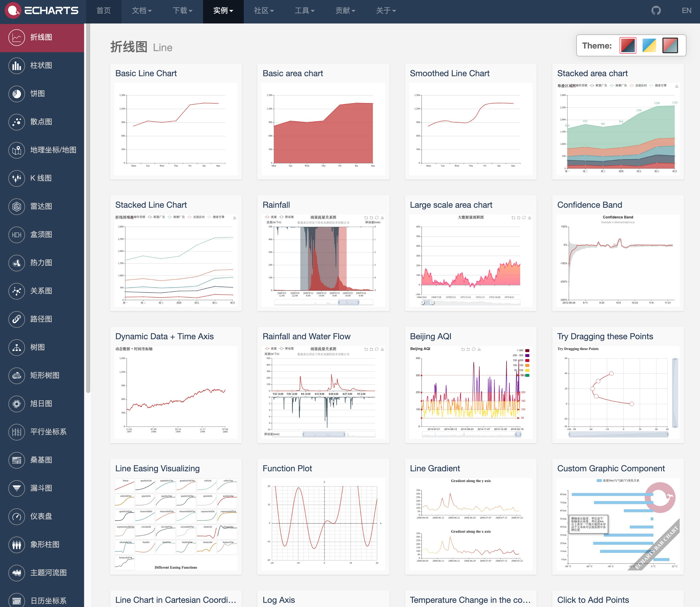This screenshot has width=700, height=607.
Task: Open the Try Dragging these Points thumbnail
Action: pyautogui.click(x=618, y=392)
